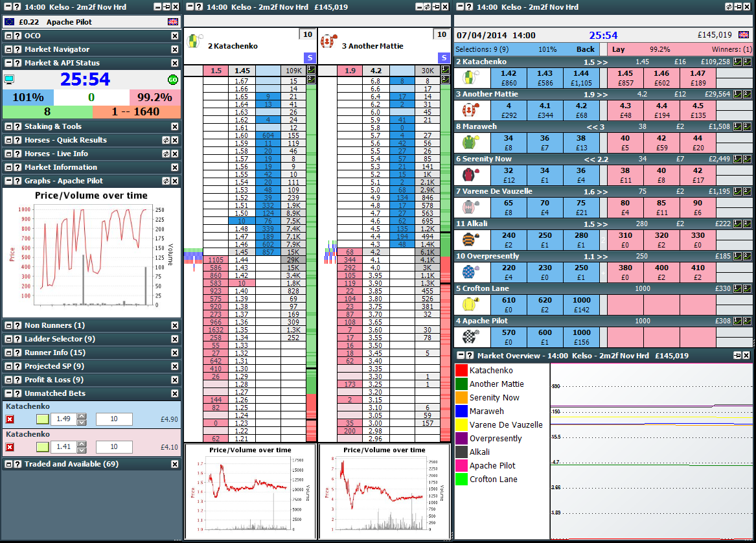Image resolution: width=756 pixels, height=543 pixels.
Task: Click the stake input field showing 10
Action: pos(113,419)
